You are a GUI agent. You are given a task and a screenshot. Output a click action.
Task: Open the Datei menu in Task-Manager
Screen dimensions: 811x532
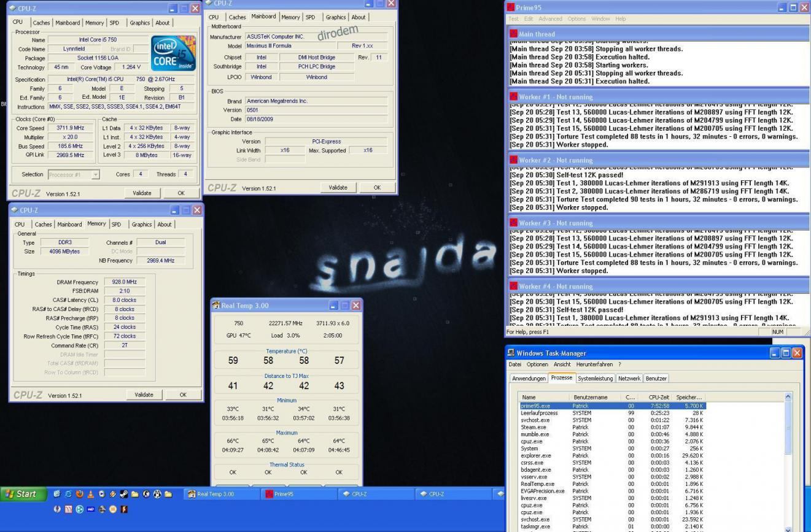click(516, 364)
